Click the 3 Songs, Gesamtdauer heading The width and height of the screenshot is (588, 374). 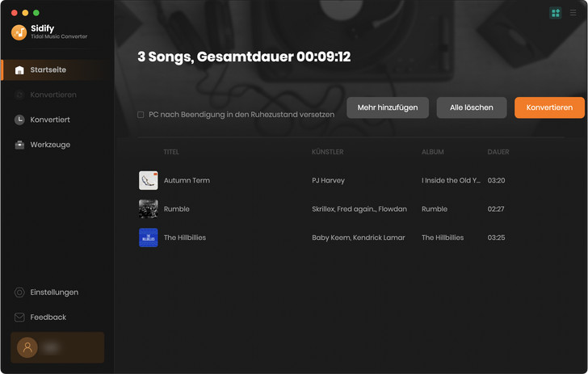tap(244, 57)
